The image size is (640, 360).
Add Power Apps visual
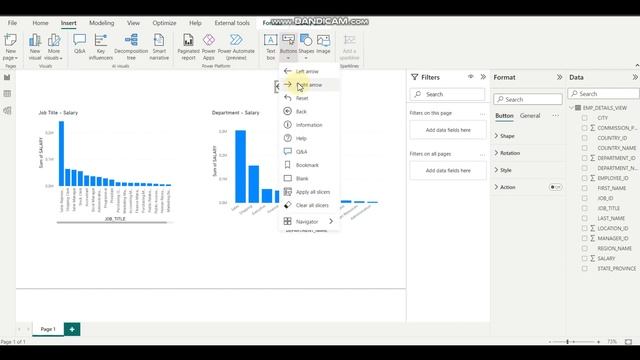pos(209,47)
